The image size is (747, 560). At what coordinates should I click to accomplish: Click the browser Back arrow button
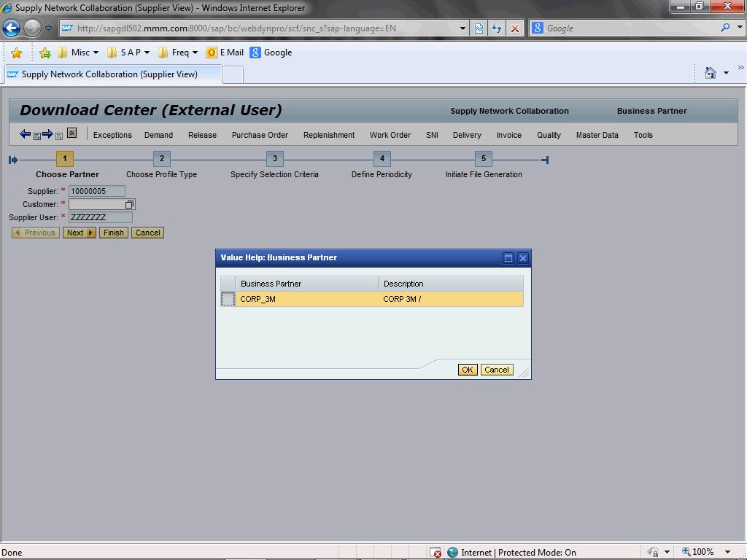click(x=11, y=28)
